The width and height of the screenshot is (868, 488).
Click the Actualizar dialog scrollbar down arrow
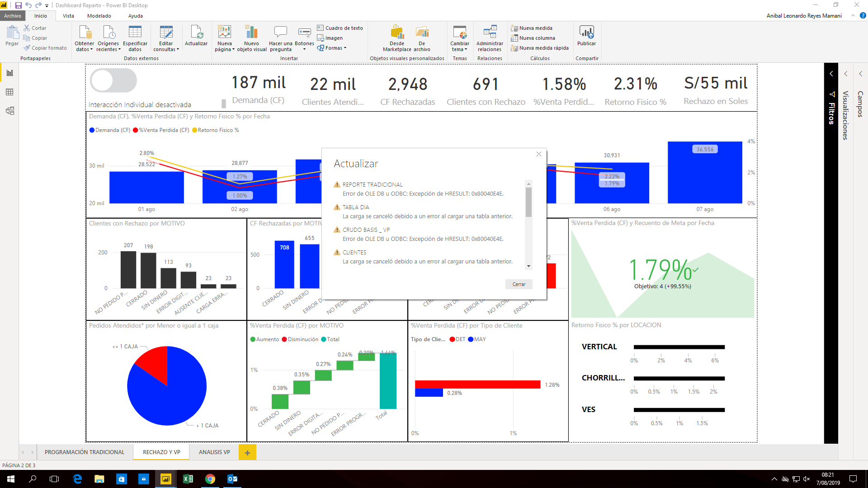528,267
